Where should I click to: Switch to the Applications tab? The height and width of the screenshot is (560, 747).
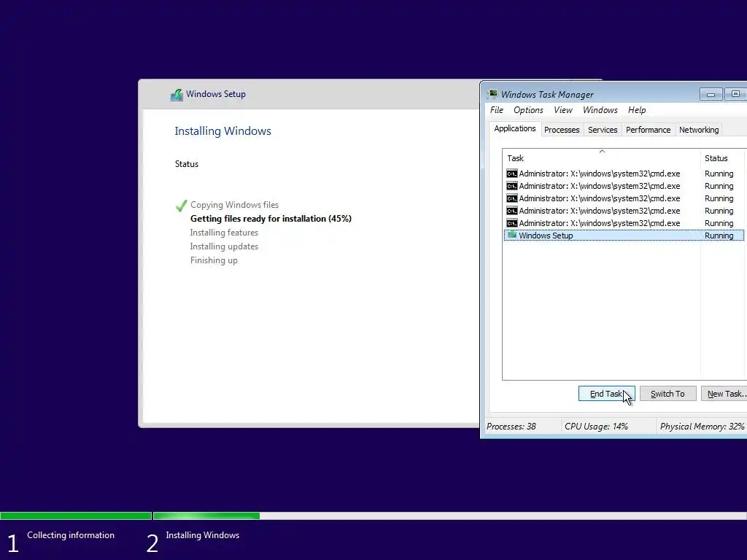coord(514,128)
